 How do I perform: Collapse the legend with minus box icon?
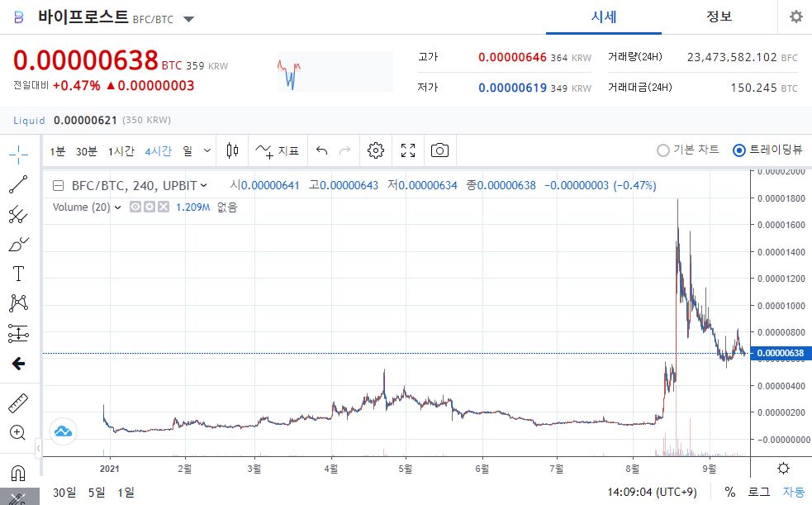click(x=59, y=185)
